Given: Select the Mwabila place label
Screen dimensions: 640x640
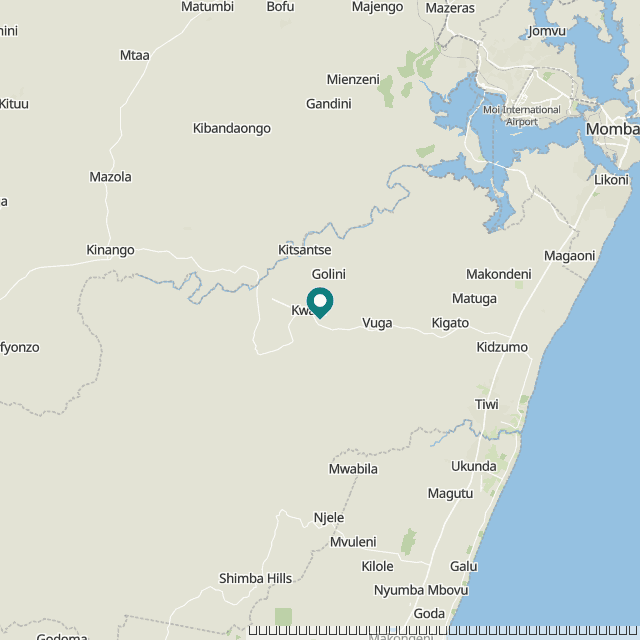Looking at the screenshot, I should 353,469.
